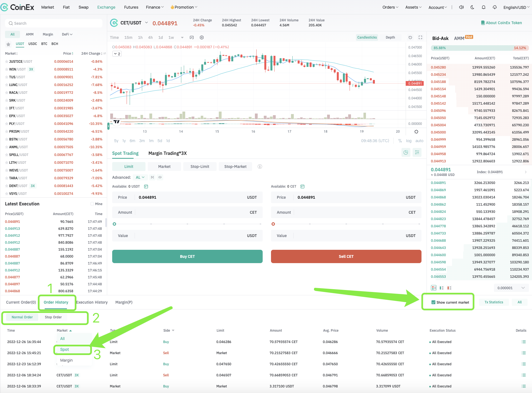
Task: Open the dark mode moon icon
Action: (x=472, y=7)
